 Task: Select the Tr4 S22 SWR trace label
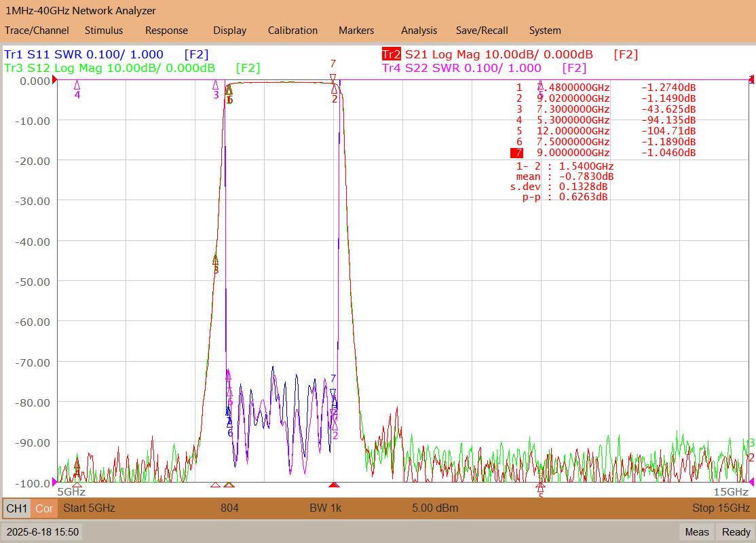pos(461,68)
